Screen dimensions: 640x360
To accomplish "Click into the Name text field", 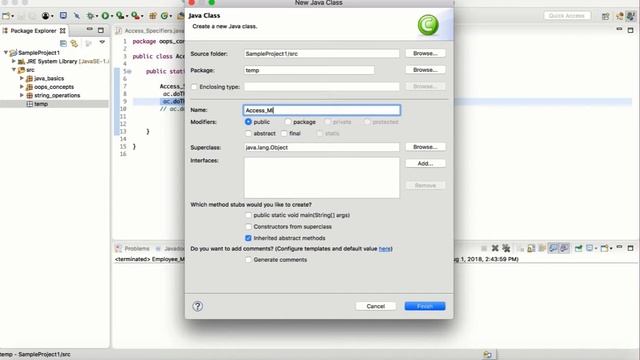I will [322, 110].
